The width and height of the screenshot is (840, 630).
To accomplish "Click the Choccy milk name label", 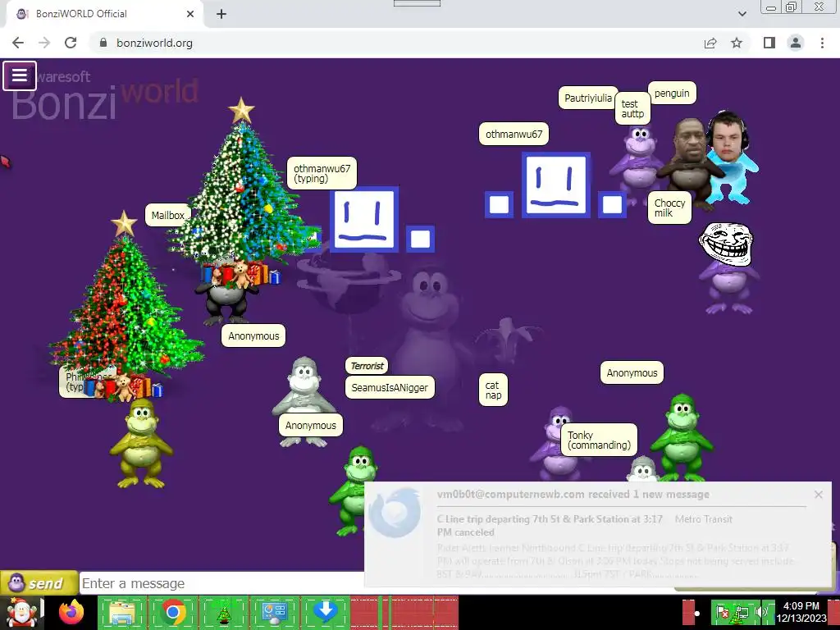I will 669,208.
